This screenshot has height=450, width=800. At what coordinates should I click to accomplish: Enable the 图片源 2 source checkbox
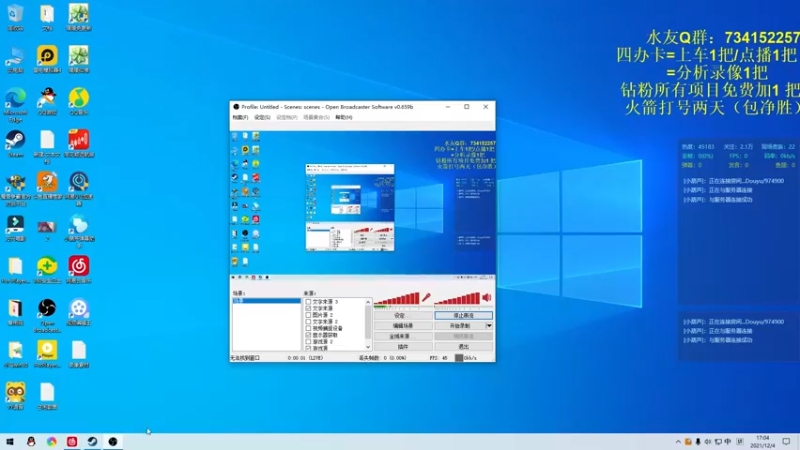tap(308, 315)
